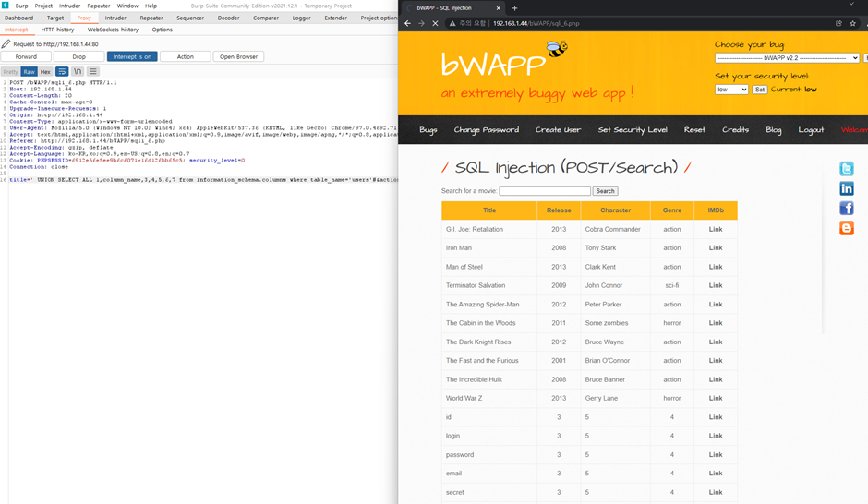The image size is (868, 504).
Task: Click the browser back arrow
Action: pos(407,23)
